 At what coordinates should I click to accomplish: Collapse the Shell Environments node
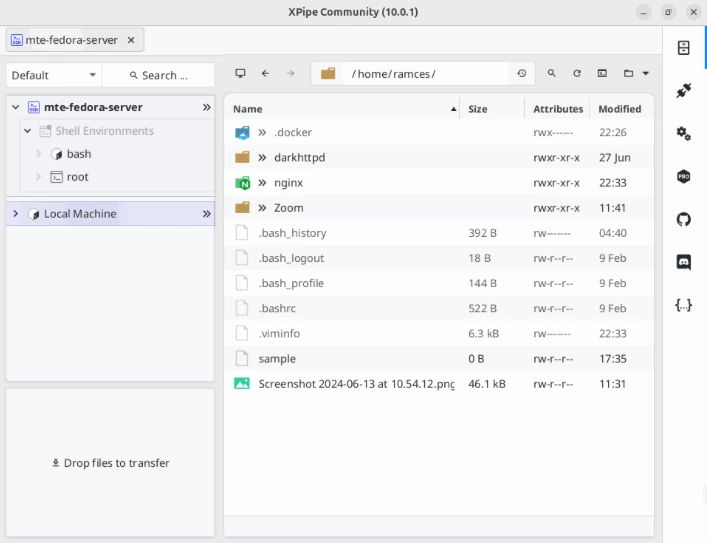coord(28,131)
